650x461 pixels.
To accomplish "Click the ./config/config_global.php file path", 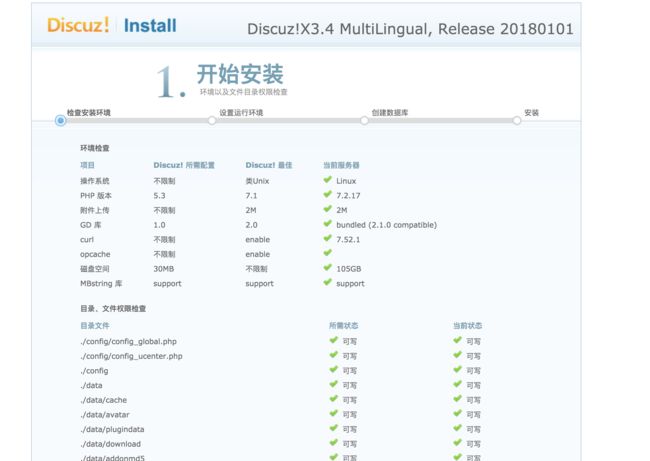I will click(x=129, y=342).
